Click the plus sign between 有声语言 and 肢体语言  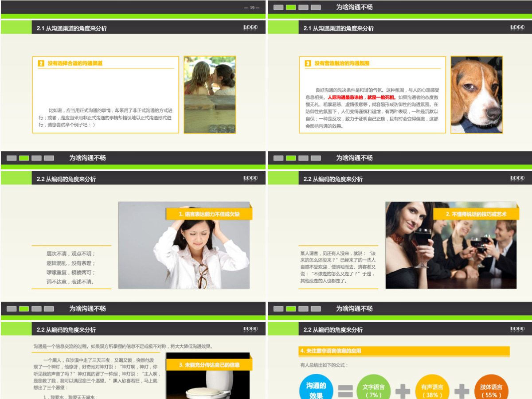pyautogui.click(x=462, y=391)
